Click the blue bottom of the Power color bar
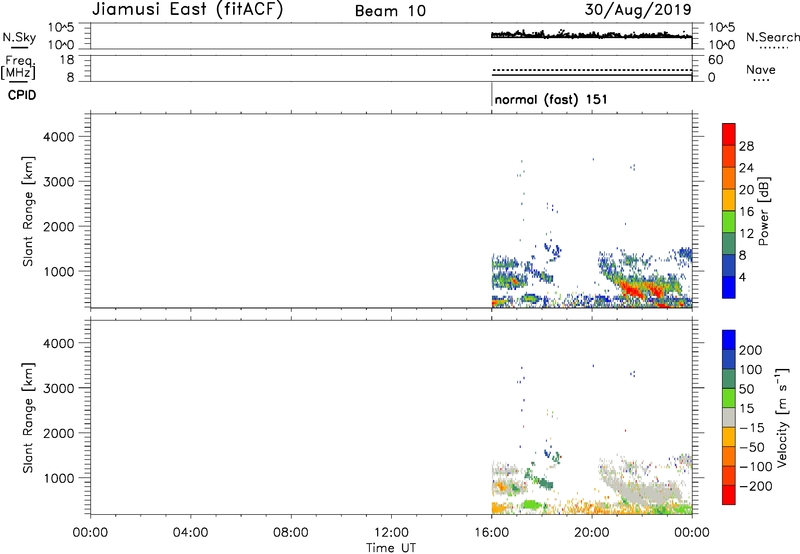Screen dimensions: 800x554 (x=729, y=287)
